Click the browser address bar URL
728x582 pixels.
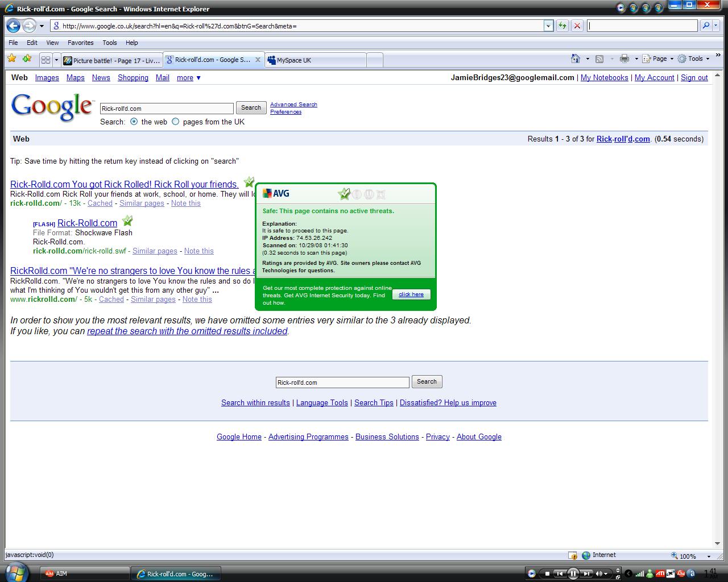pos(298,26)
